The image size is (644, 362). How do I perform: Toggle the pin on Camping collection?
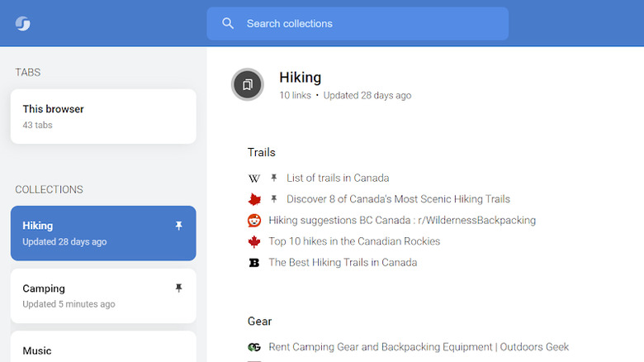pos(178,288)
